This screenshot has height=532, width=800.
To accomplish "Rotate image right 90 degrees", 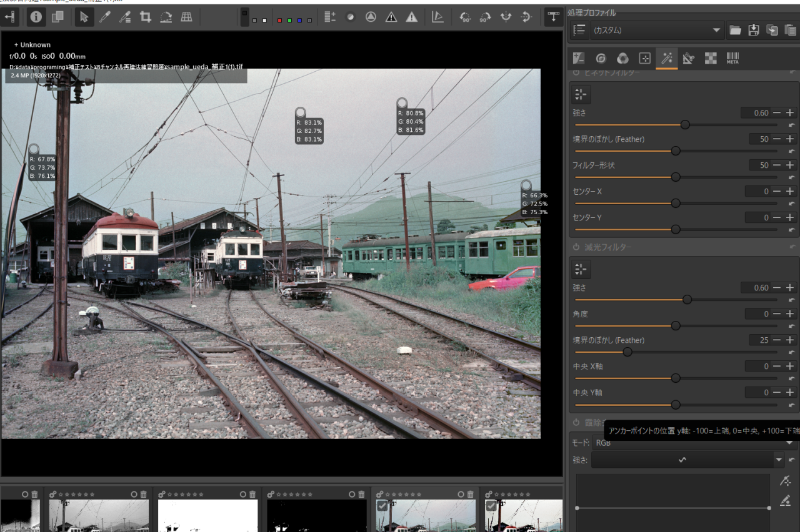I will click(484, 17).
